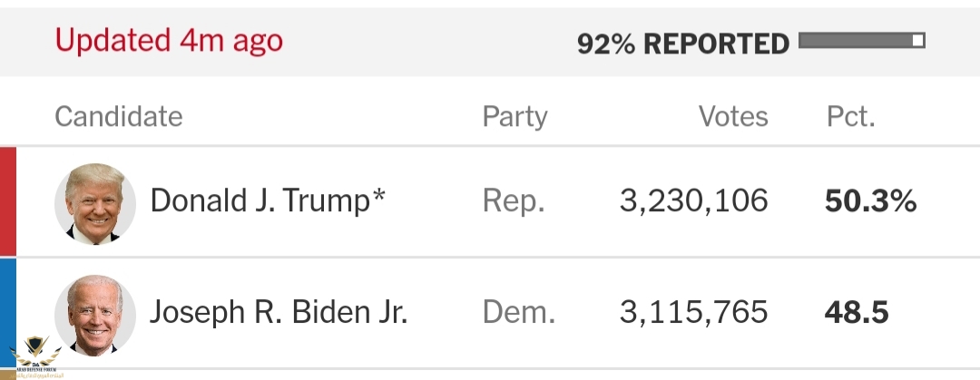Click the 92% REPORTED label
The image size is (980, 380).
[x=683, y=44]
